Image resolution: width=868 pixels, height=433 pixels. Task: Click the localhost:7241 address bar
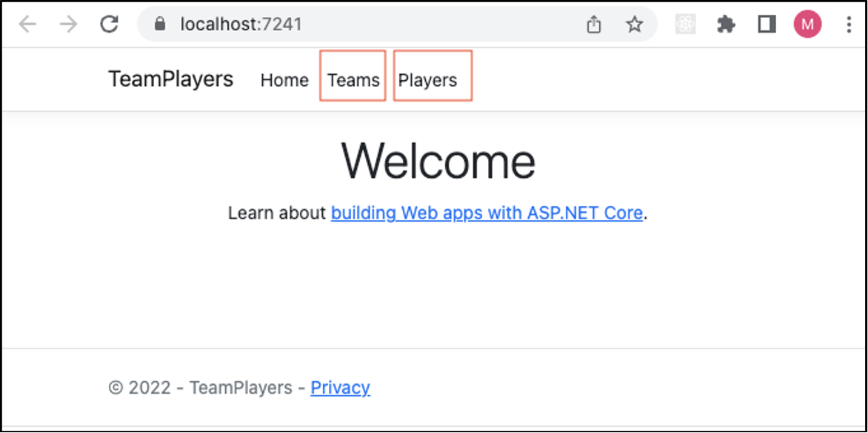(397, 24)
